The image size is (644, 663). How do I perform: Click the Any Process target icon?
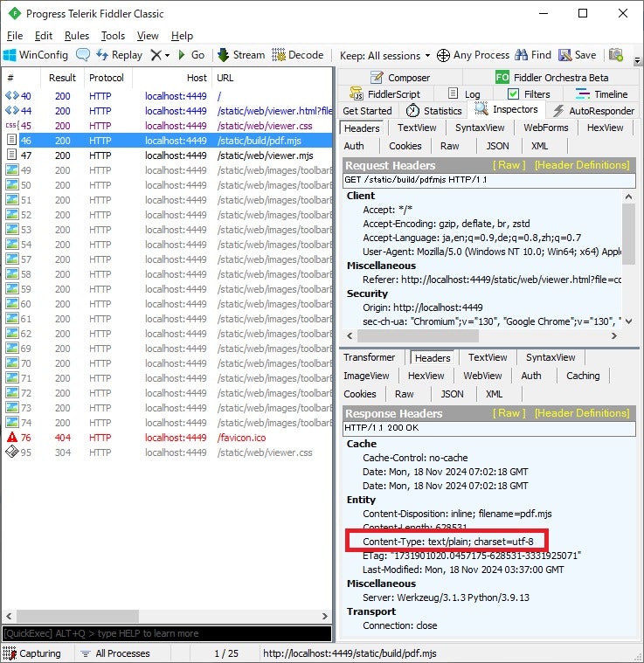coord(443,55)
